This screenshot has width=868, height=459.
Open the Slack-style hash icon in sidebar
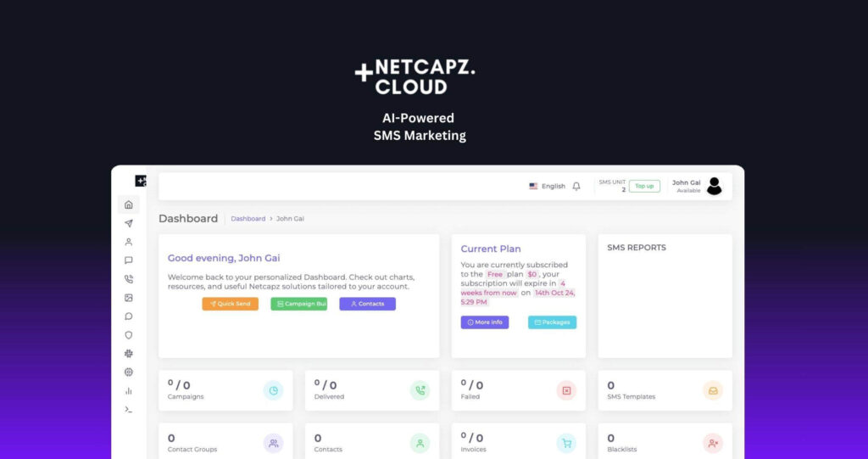[x=129, y=354]
